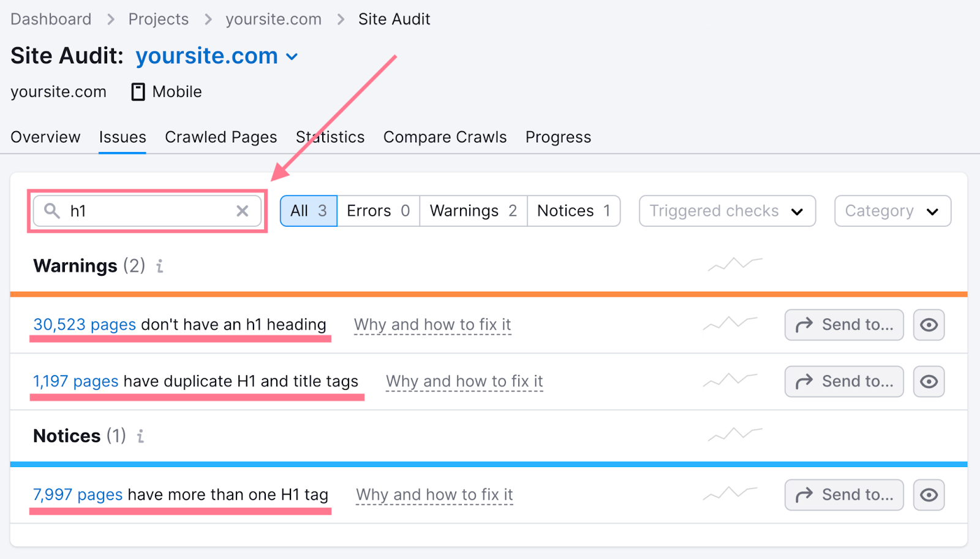Viewport: 980px width, 559px height.
Task: Click the trend graph for the missing h1 issue
Action: click(729, 324)
